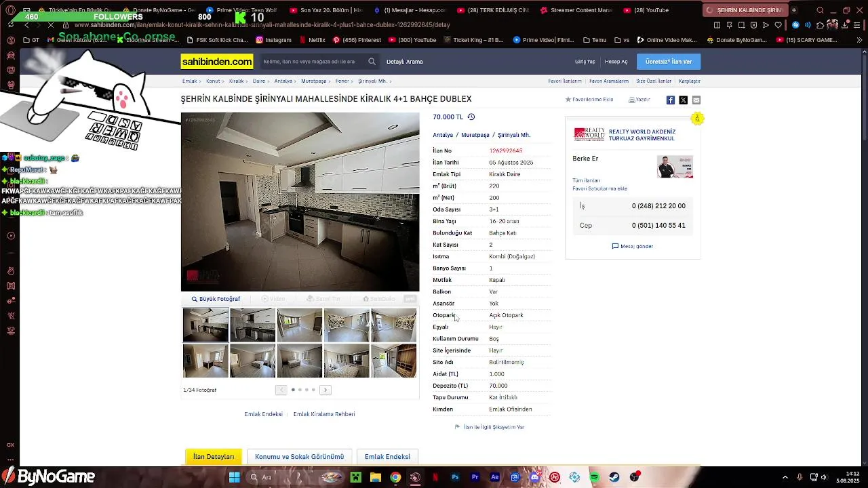
Task: Select the first kitchen photo thumbnail
Action: click(x=205, y=325)
